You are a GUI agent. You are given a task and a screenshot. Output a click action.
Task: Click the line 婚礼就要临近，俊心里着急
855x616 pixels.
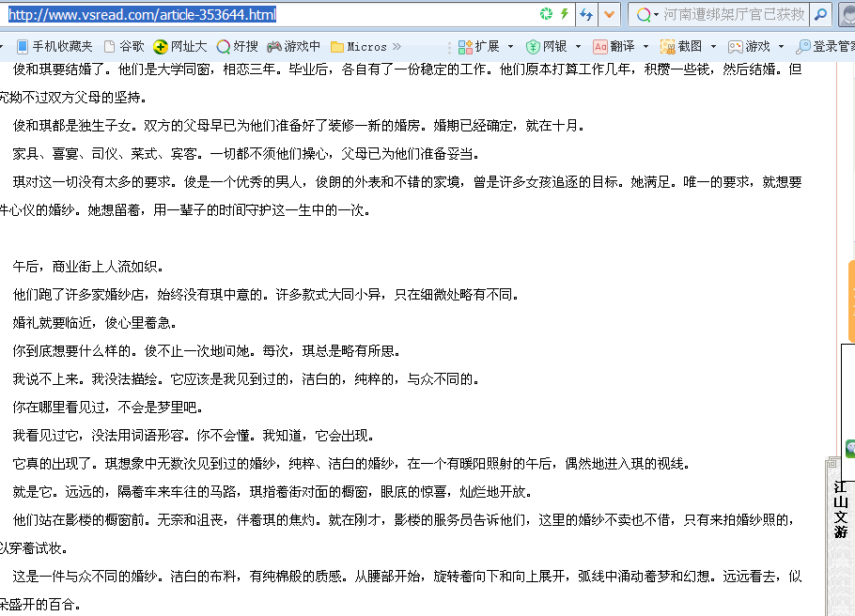(94, 323)
